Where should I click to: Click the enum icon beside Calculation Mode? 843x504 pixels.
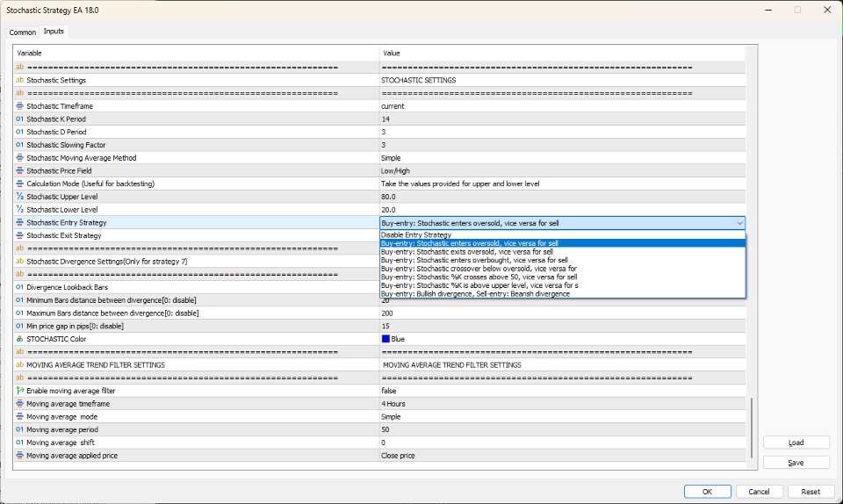(x=20, y=184)
